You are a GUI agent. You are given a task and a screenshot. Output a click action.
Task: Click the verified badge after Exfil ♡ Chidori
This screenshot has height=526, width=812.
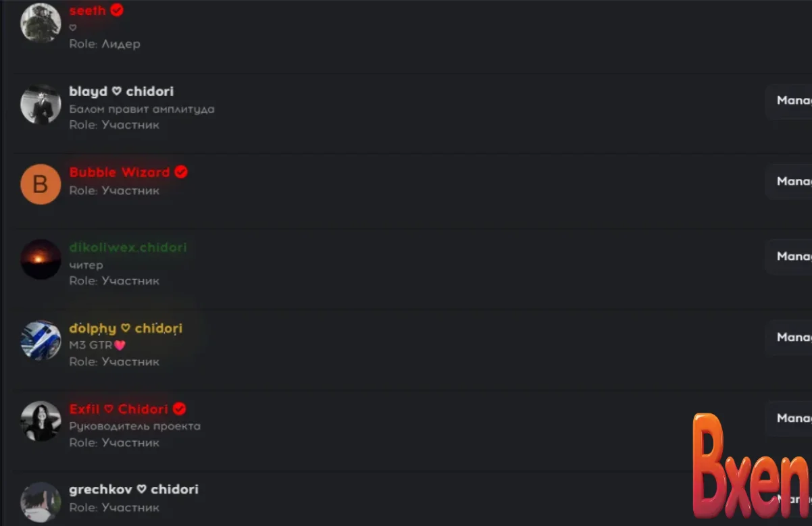tap(179, 409)
